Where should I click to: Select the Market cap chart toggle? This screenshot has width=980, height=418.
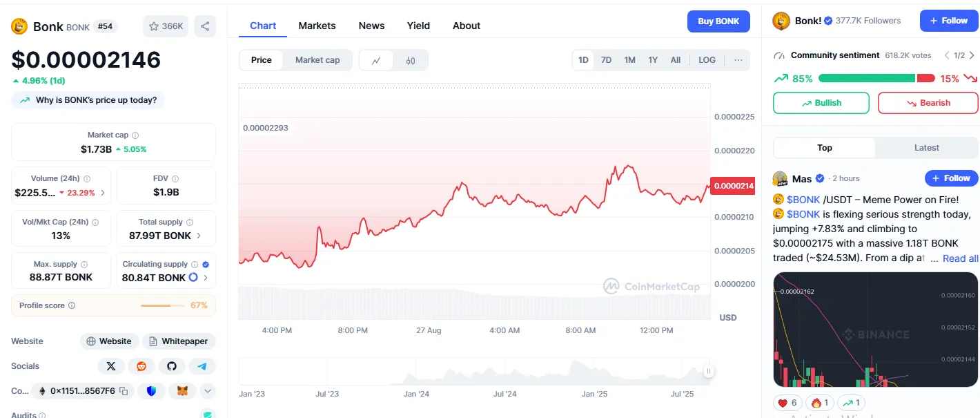(x=317, y=60)
